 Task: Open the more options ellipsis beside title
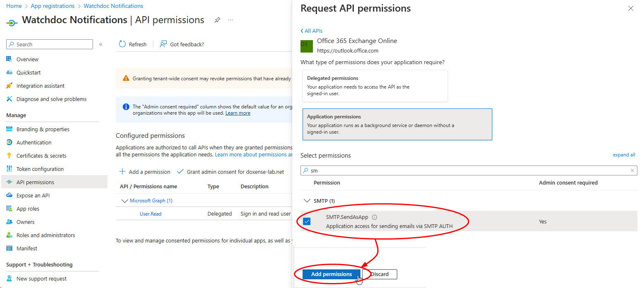[231, 20]
